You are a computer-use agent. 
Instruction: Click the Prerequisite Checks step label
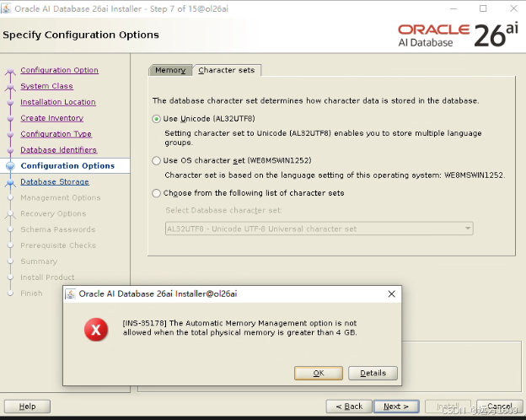tap(58, 245)
